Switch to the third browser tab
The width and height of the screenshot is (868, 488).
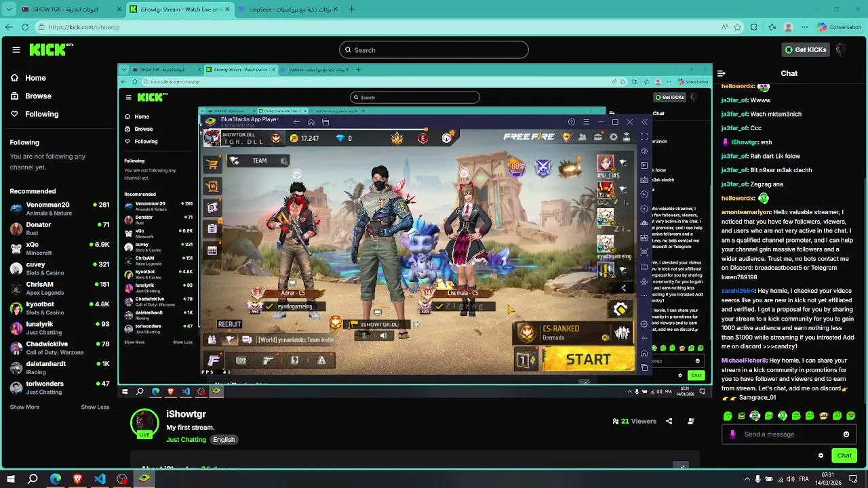pyautogui.click(x=288, y=9)
